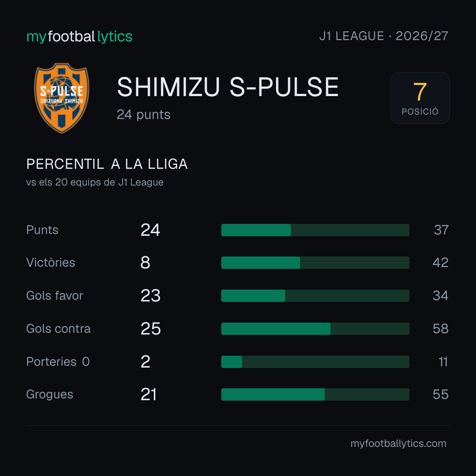Select the position 7 badge

[420, 98]
